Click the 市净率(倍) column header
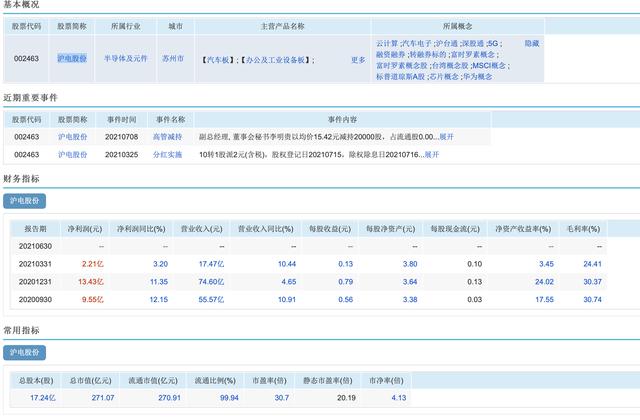Image resolution: width=640 pixels, height=420 pixels. pos(386,380)
